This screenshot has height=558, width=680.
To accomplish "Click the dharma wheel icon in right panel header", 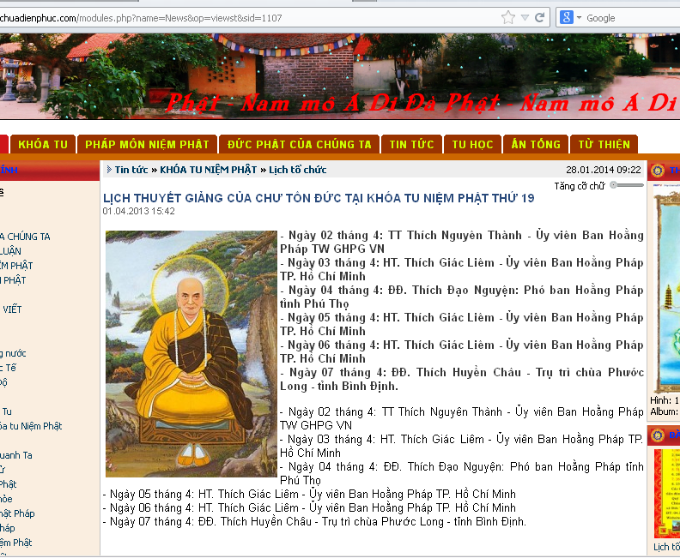I will (657, 170).
